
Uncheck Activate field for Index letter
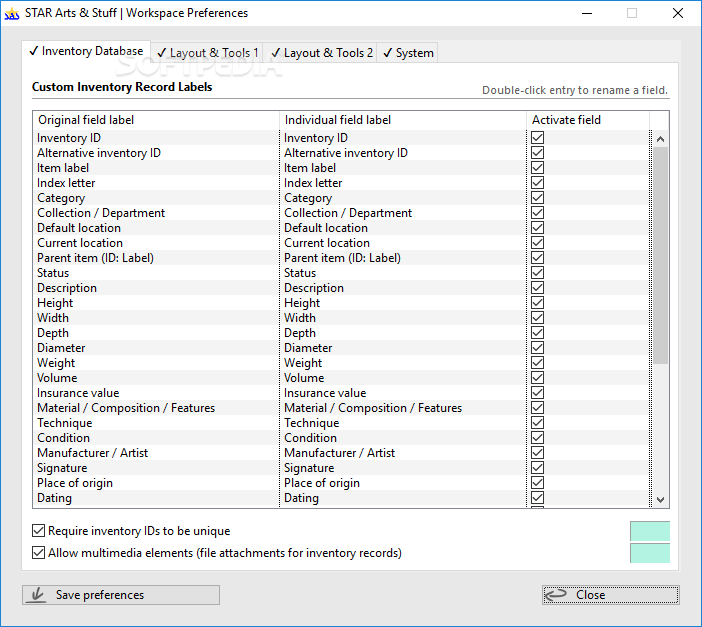pyautogui.click(x=538, y=183)
